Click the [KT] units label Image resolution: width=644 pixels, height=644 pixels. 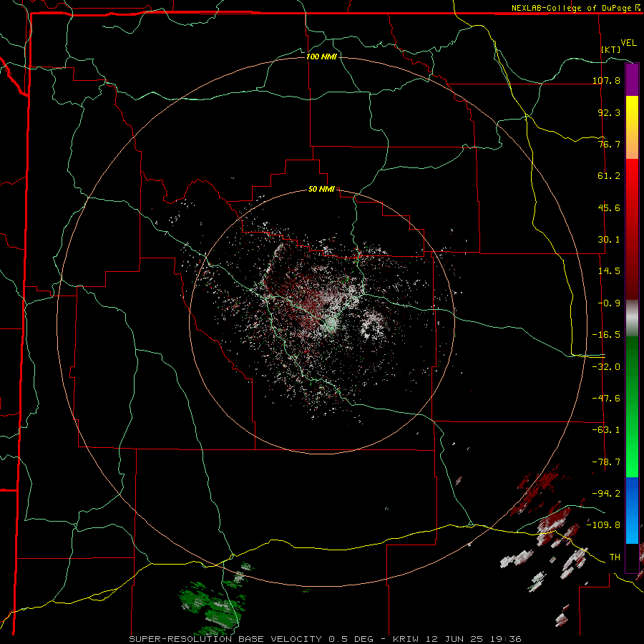611,49
